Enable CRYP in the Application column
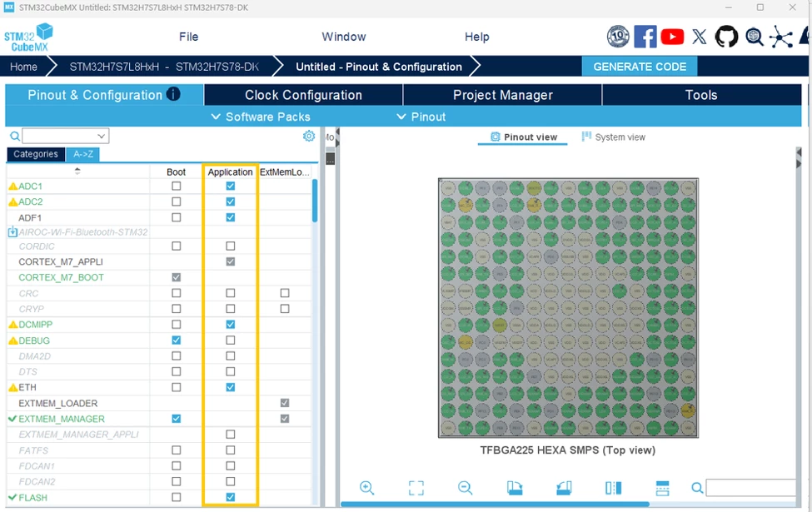 [x=231, y=309]
